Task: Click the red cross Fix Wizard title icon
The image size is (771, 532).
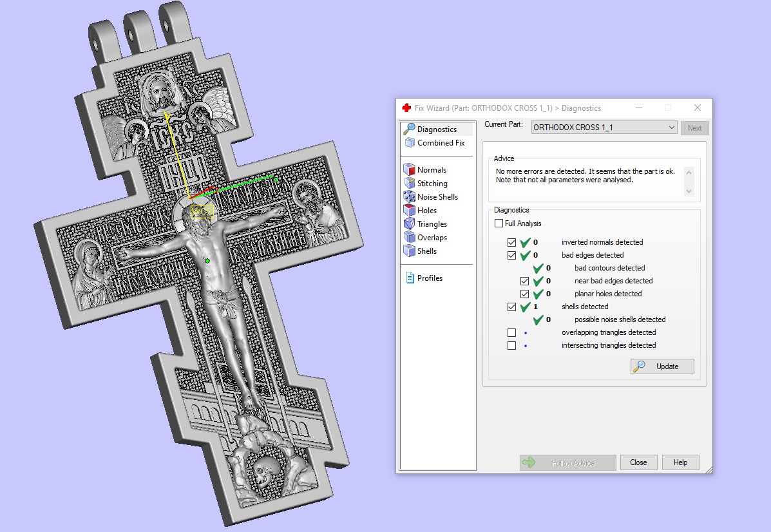Action: (406, 108)
